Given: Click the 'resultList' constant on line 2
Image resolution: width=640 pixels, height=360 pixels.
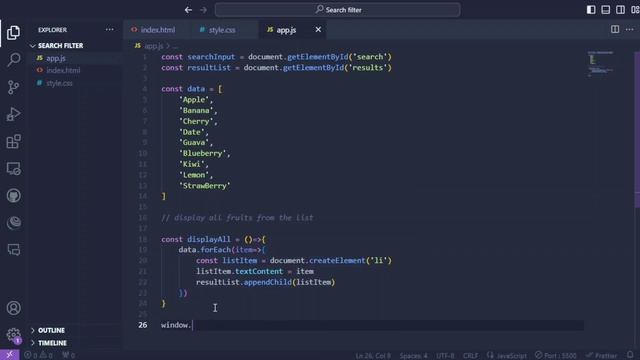Looking at the screenshot, I should pyautogui.click(x=209, y=67).
